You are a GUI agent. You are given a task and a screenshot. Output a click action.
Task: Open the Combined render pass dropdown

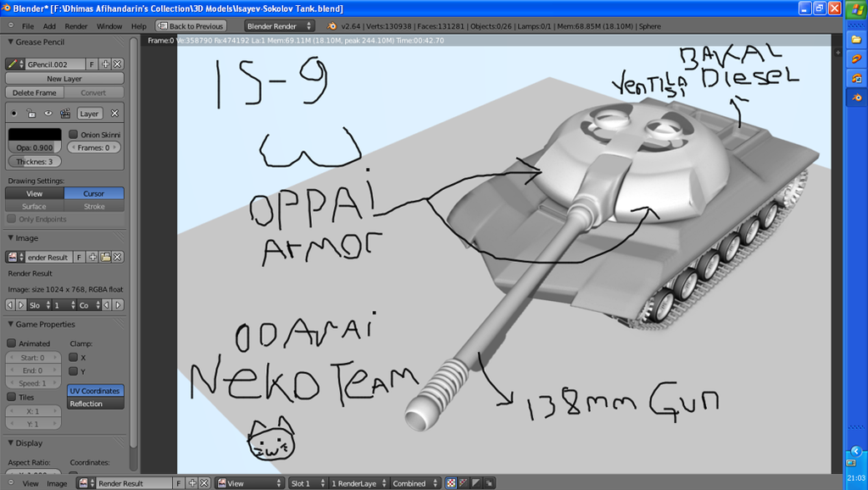[410, 482]
